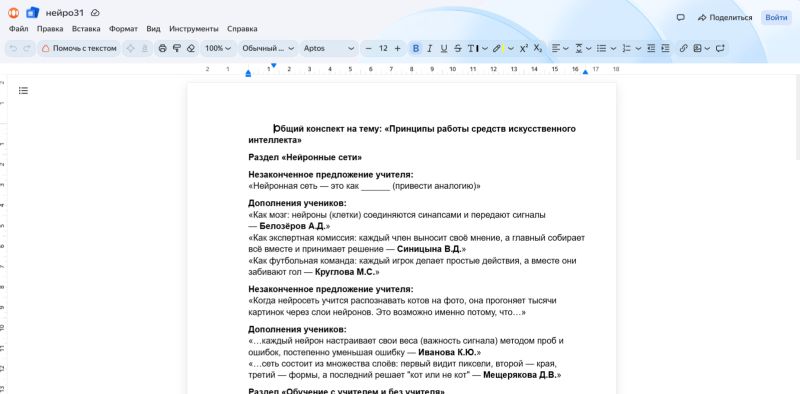800x394 pixels.
Task: Increase indent of the paragraph
Action: click(665, 48)
